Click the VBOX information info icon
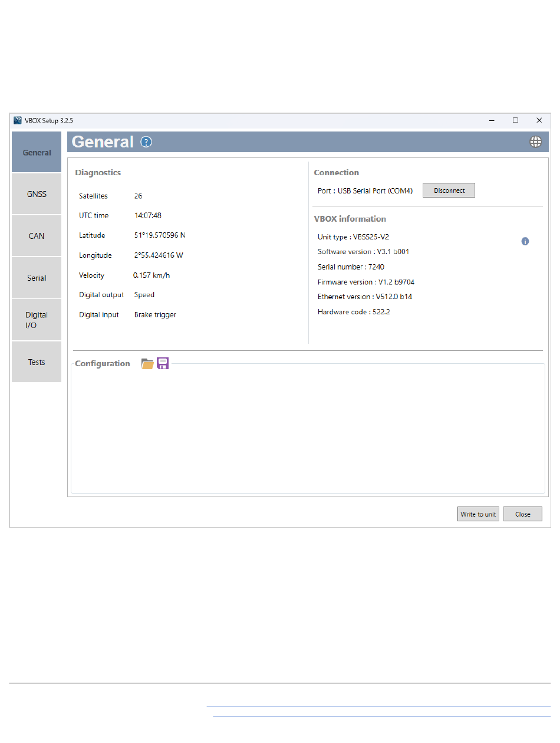 (x=525, y=241)
